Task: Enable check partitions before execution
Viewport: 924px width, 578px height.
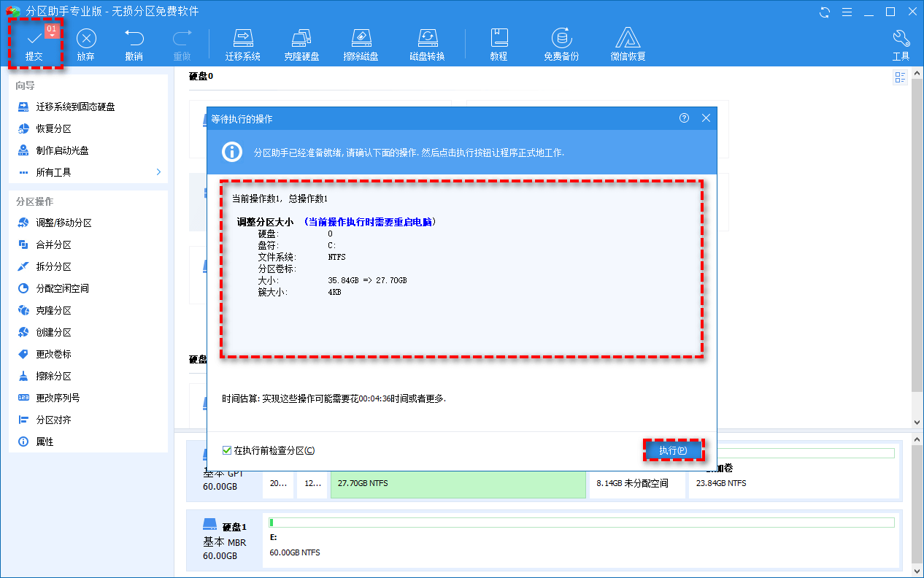Action: click(x=228, y=450)
